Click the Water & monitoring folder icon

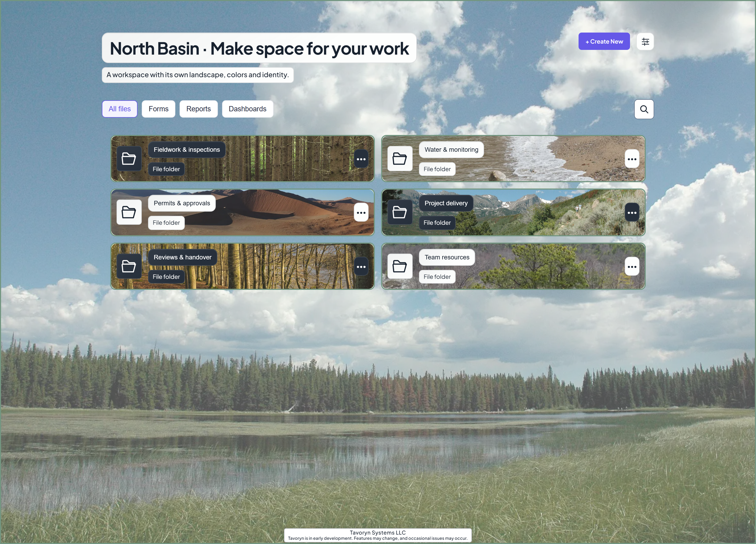(x=400, y=159)
